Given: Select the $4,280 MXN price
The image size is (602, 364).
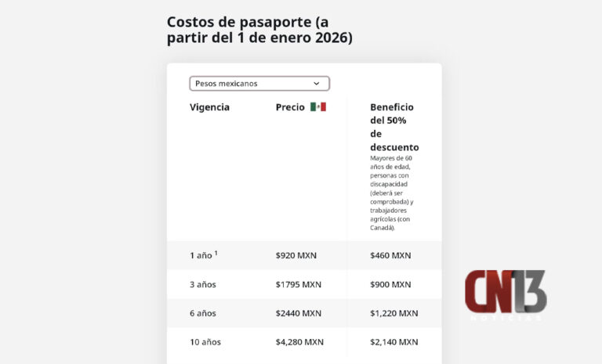Looking at the screenshot, I should pyautogui.click(x=299, y=342).
